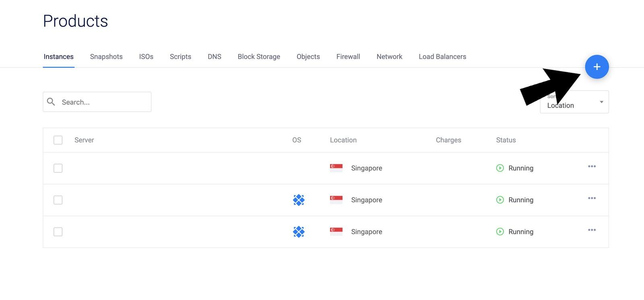Go to the Firewall tab
This screenshot has width=644, height=300.
348,57
